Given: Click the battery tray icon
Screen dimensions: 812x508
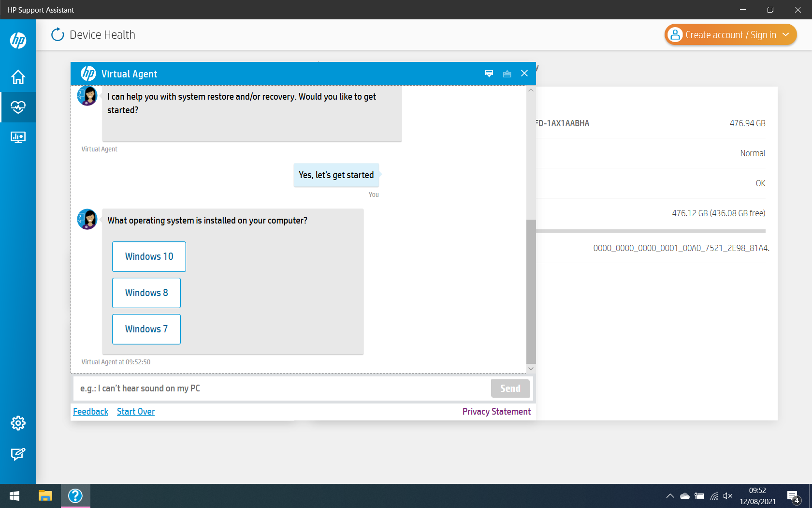Looking at the screenshot, I should [699, 496].
